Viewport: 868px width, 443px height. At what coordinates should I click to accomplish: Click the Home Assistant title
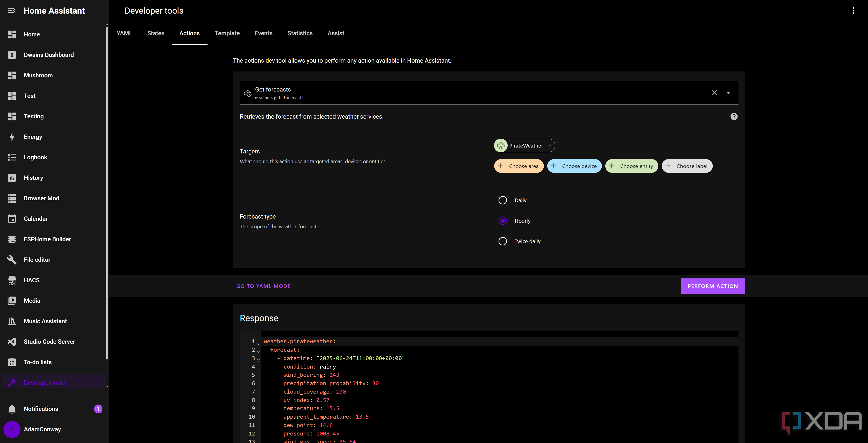[x=54, y=11]
